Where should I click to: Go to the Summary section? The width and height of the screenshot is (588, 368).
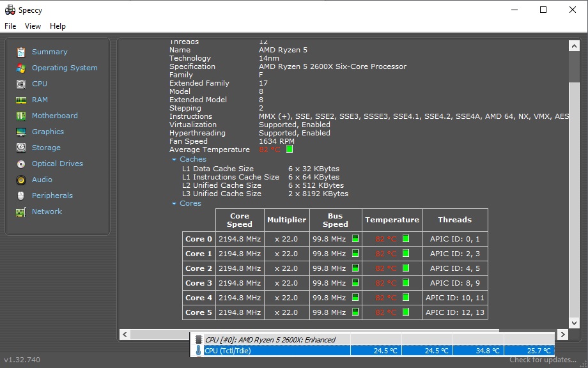pos(49,52)
